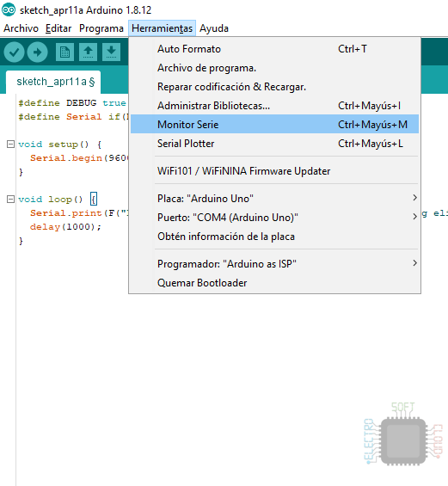Viewport: 448px width, 486px height.
Task: Open the Archivo menu
Action: [21, 28]
